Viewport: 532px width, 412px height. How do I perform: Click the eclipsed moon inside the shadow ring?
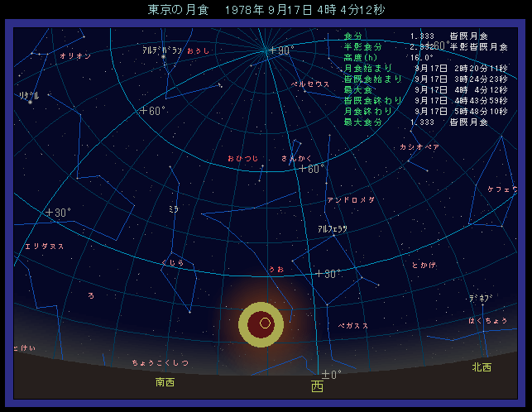pos(265,323)
